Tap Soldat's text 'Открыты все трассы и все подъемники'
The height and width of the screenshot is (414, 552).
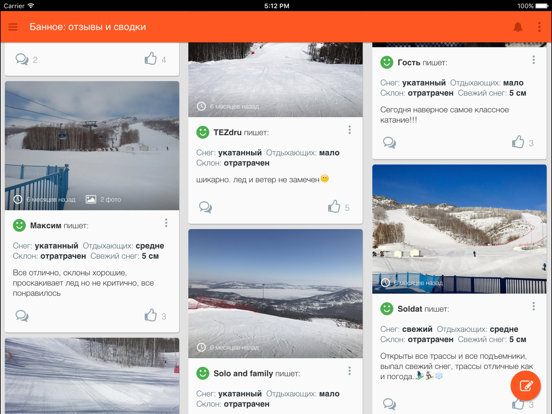(453, 356)
